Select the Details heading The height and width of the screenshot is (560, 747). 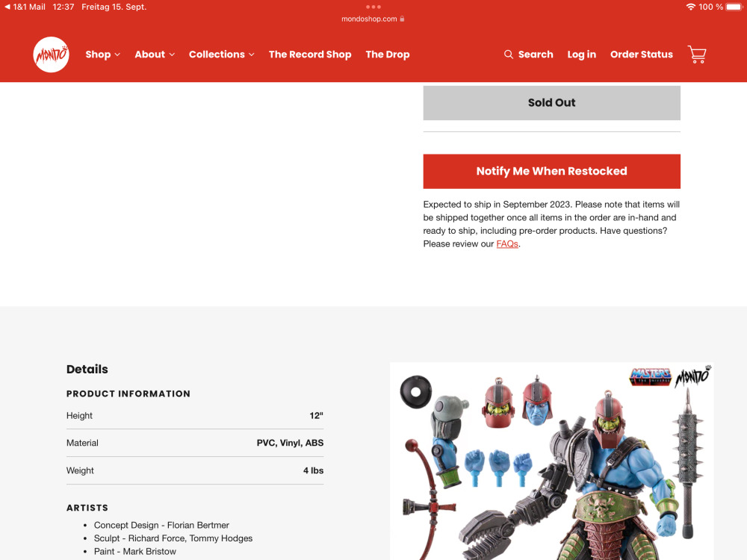tap(87, 369)
